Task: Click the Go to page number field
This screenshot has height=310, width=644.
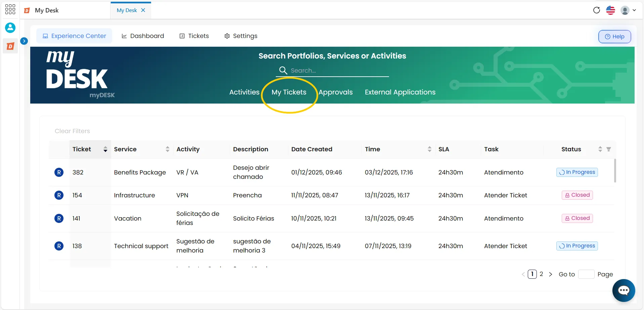Action: click(586, 274)
